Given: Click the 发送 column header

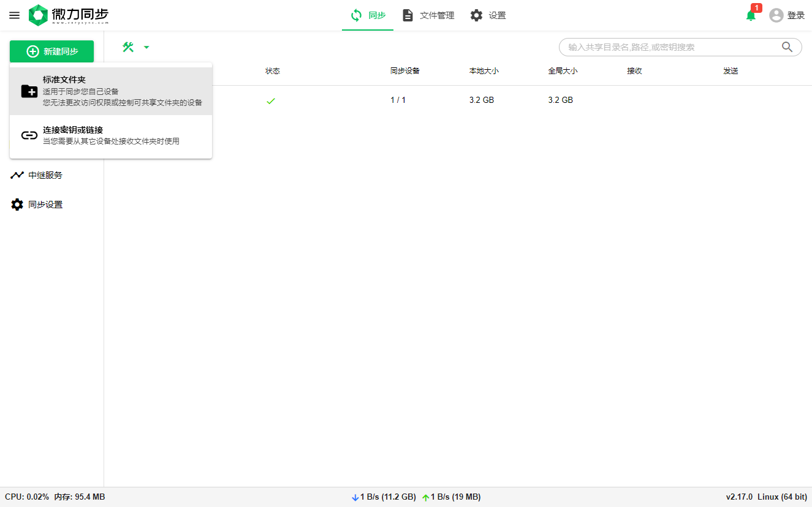Looking at the screenshot, I should pyautogui.click(x=730, y=71).
